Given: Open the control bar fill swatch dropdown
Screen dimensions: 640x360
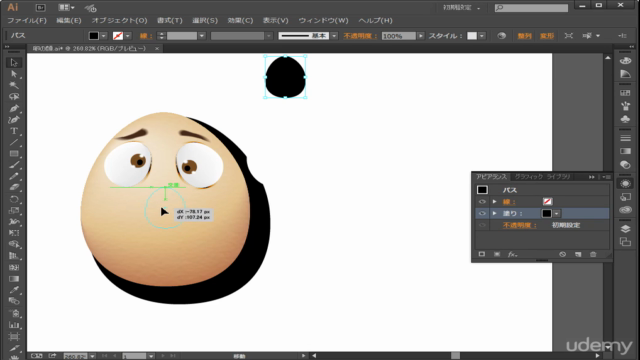Looking at the screenshot, I should pyautogui.click(x=103, y=36).
